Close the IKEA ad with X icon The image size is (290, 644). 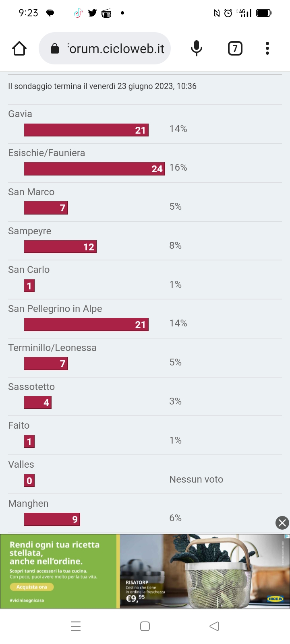(x=282, y=522)
